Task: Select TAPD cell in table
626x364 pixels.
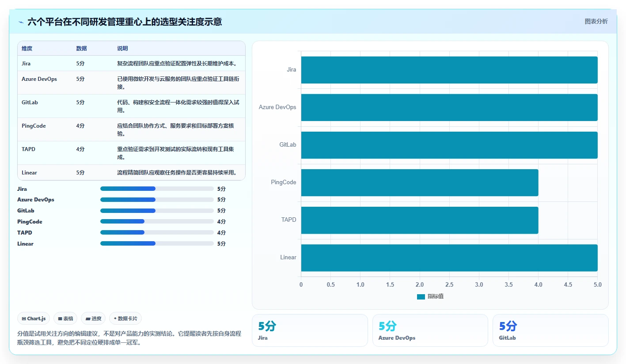Action: pyautogui.click(x=28, y=149)
